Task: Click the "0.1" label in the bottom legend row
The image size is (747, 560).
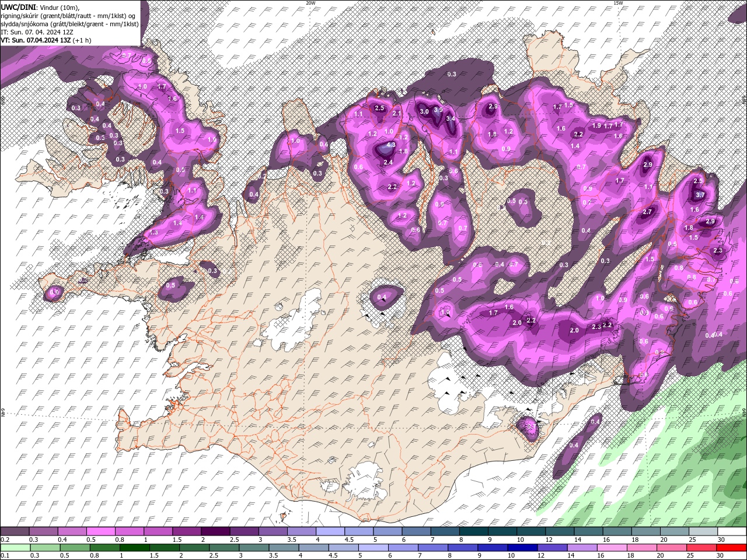Action: click(5, 556)
